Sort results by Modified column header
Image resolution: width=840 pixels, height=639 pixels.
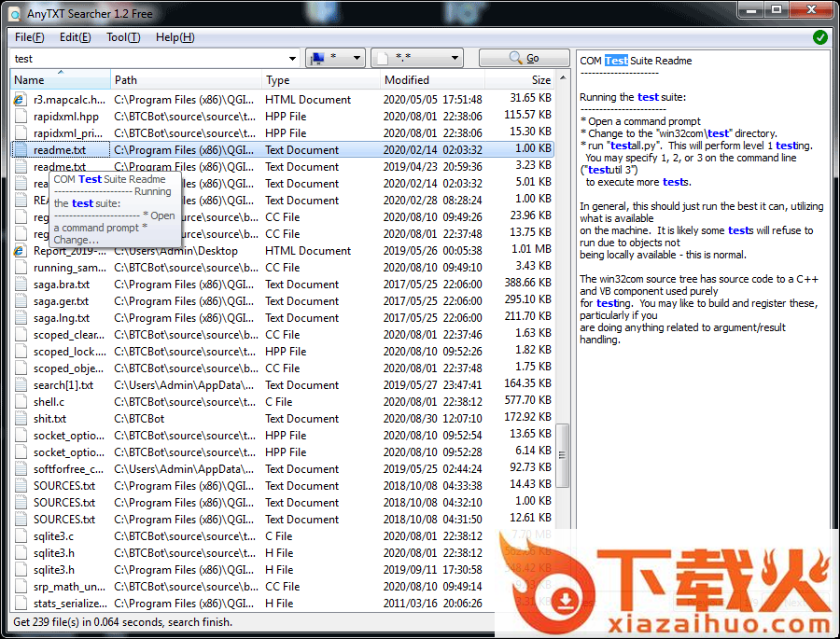click(x=433, y=80)
